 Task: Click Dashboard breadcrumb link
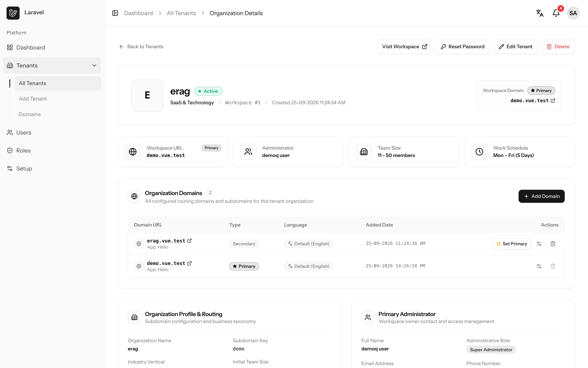(x=138, y=13)
